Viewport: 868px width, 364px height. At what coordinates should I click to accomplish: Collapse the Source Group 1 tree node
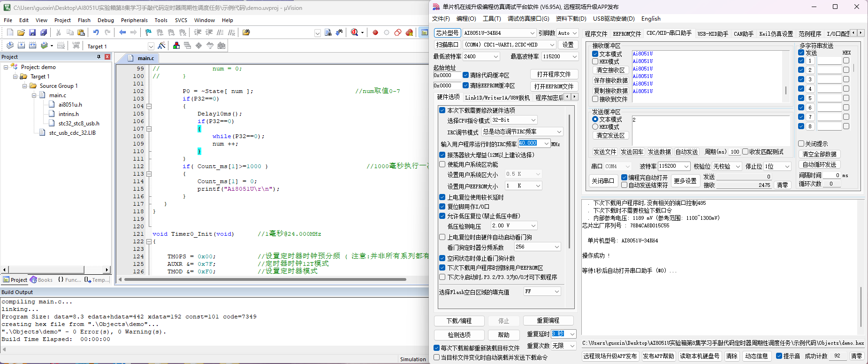pyautogui.click(x=25, y=86)
